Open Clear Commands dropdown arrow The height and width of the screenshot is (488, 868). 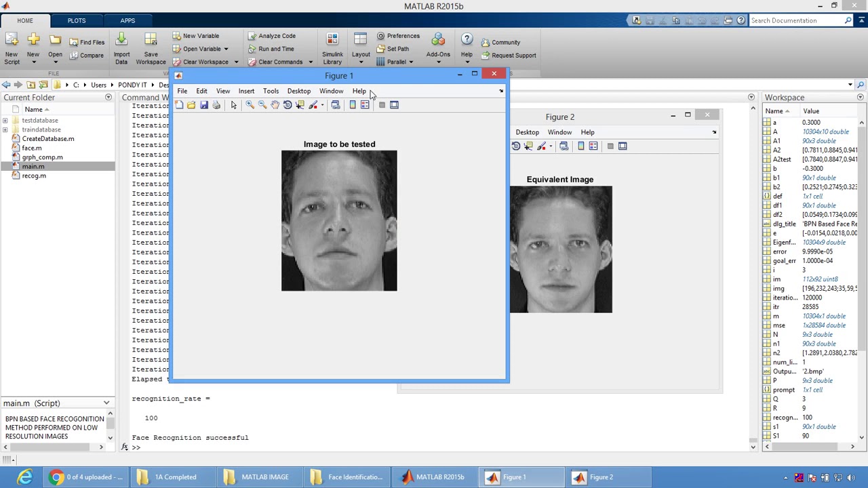[311, 62]
